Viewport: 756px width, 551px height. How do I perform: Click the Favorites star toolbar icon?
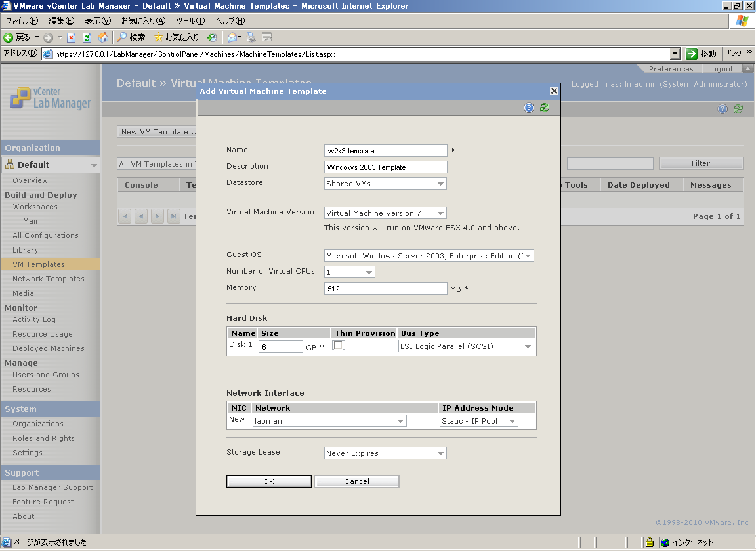(x=158, y=37)
